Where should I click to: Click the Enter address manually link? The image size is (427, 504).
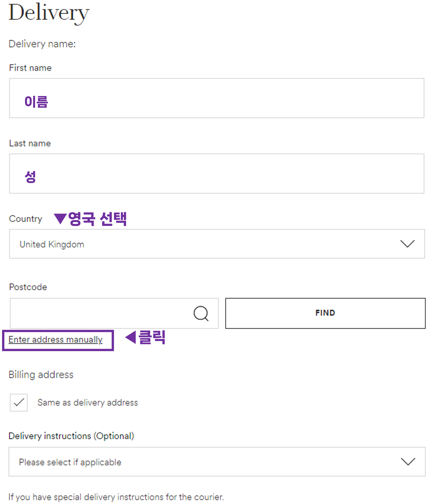point(55,339)
